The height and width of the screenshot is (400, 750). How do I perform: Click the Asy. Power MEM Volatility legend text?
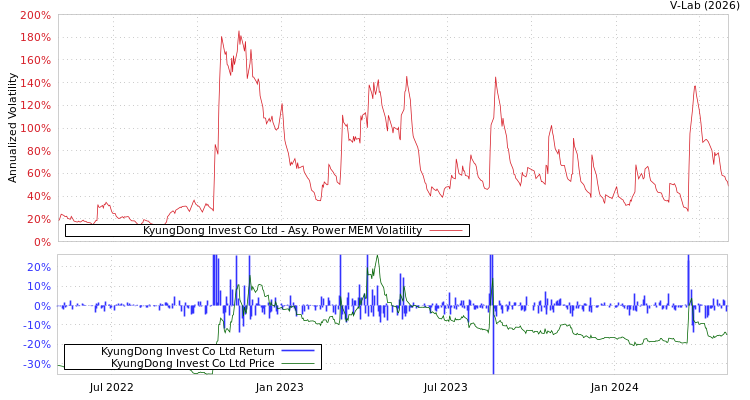click(x=282, y=230)
